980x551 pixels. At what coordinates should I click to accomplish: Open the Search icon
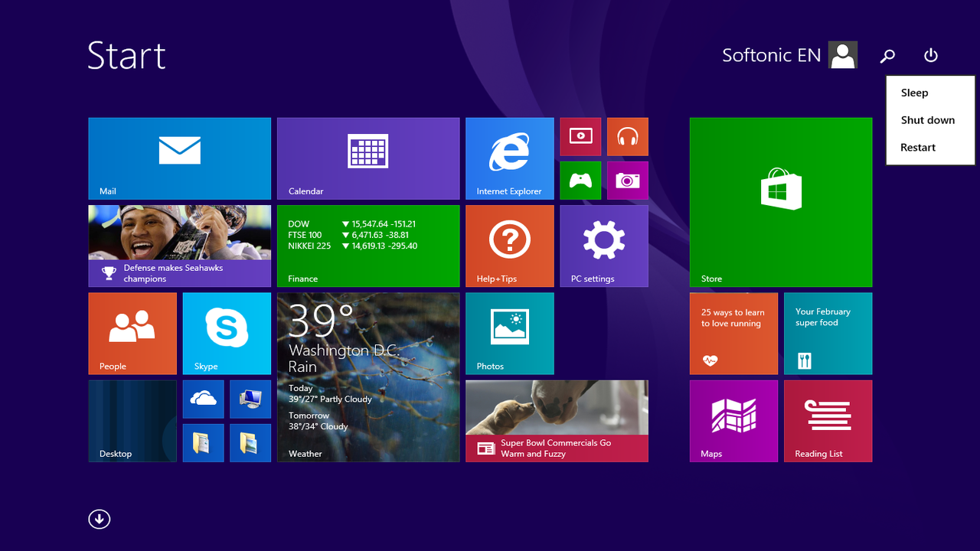[887, 55]
